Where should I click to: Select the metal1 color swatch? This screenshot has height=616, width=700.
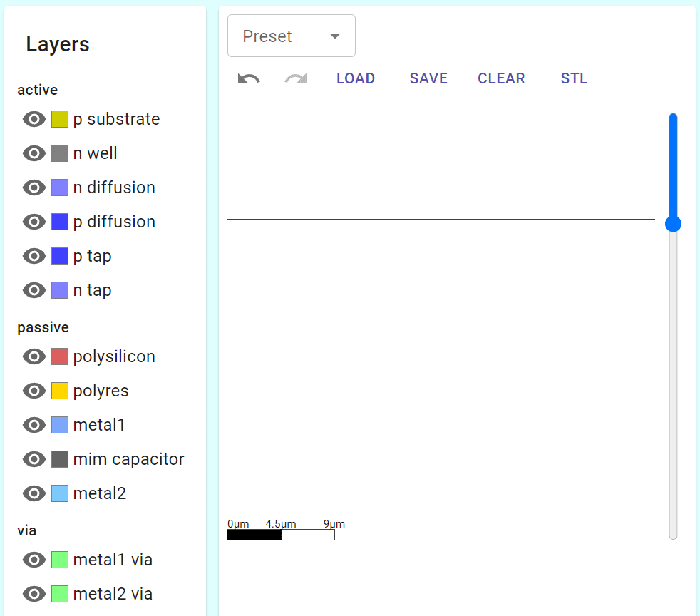tap(60, 425)
